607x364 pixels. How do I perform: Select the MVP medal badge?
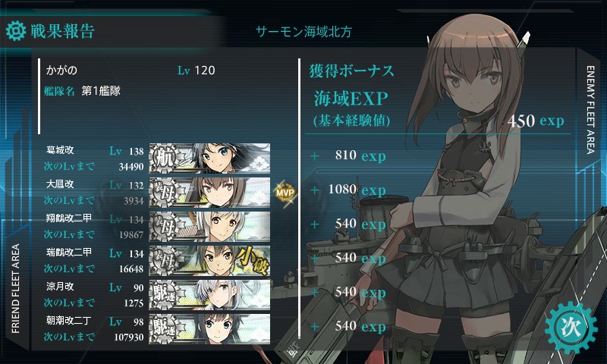pyautogui.click(x=285, y=193)
